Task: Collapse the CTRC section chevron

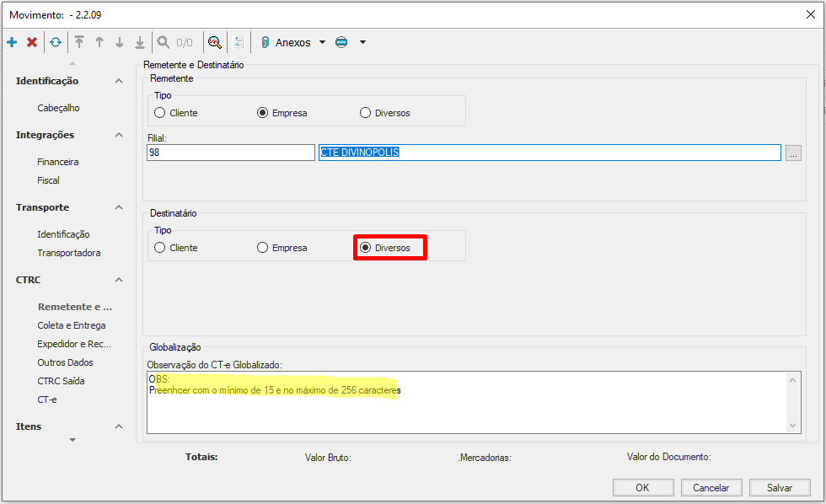Action: pos(119,280)
